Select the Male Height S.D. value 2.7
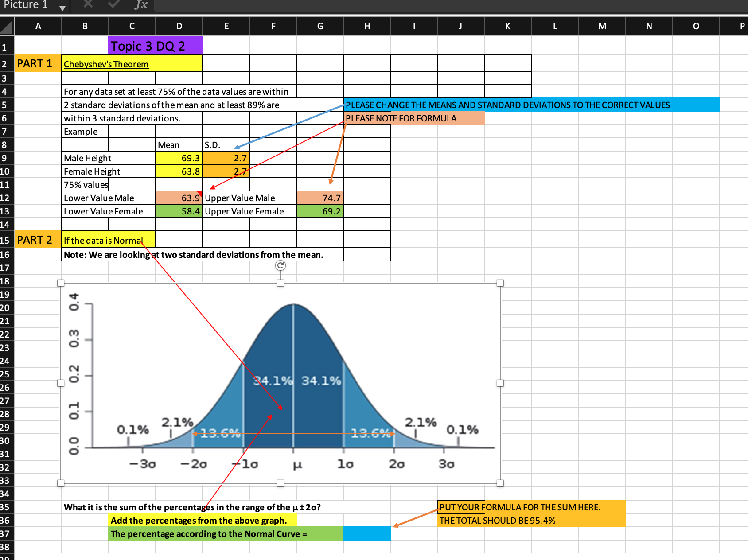This screenshot has width=748, height=560. tap(226, 158)
